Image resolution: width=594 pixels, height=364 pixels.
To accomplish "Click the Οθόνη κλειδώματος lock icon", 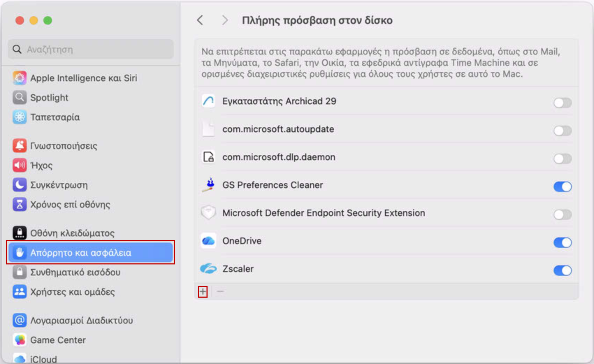I will point(20,233).
